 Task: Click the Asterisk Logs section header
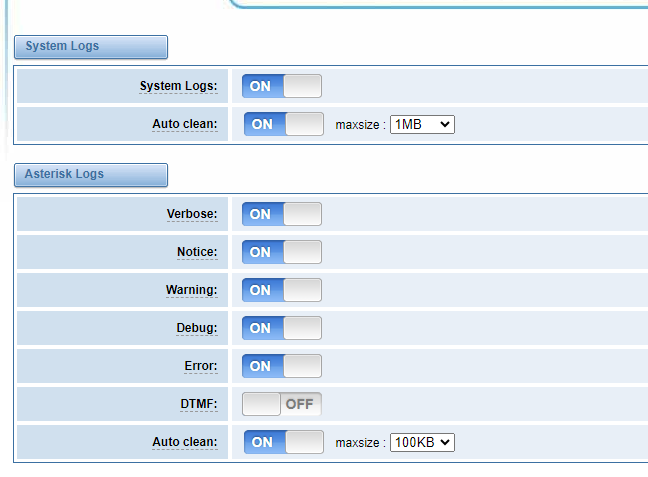click(91, 175)
